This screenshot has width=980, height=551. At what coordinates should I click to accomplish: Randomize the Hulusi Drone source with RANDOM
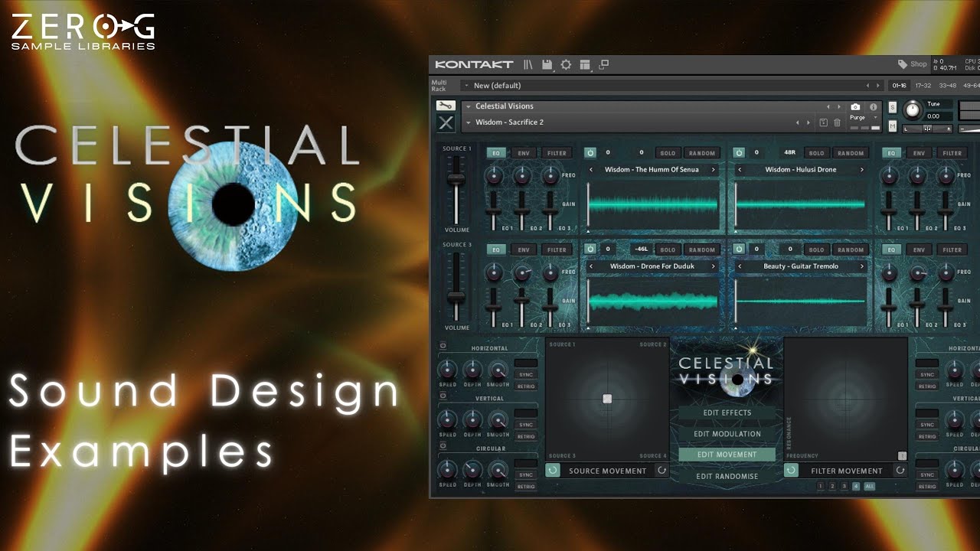click(850, 153)
